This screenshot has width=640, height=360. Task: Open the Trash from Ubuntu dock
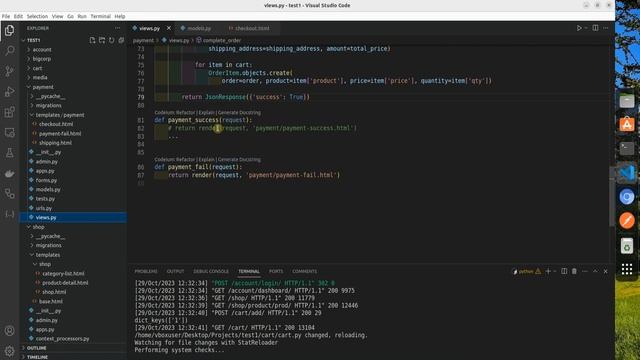tap(627, 246)
